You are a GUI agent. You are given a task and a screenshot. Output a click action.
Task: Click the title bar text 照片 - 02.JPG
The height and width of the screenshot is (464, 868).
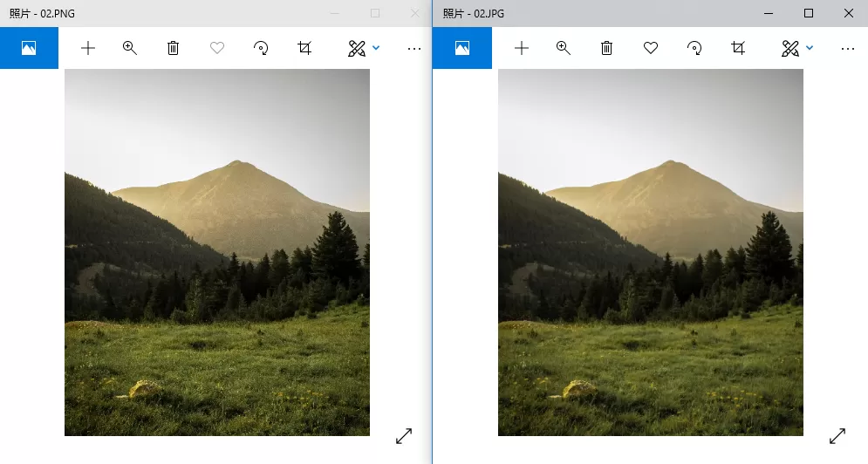[x=474, y=13]
